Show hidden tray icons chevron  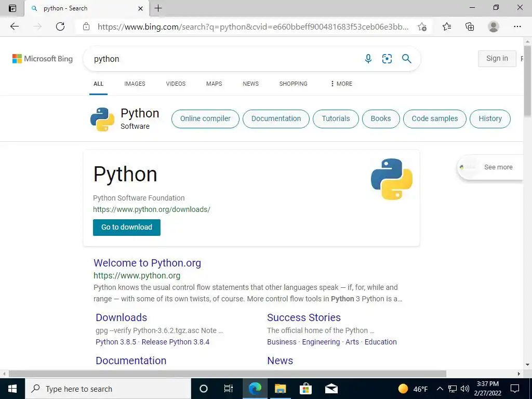click(x=440, y=389)
